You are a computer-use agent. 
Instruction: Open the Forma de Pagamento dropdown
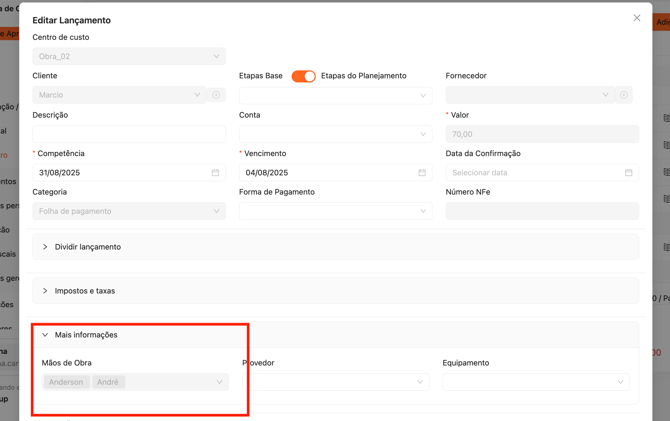335,211
